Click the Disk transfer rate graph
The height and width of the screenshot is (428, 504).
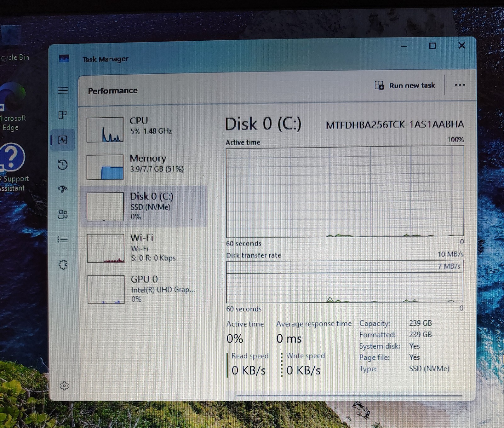tap(345, 281)
